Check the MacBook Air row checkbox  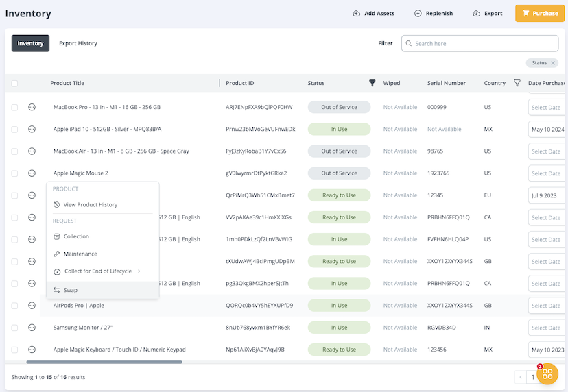tap(14, 151)
